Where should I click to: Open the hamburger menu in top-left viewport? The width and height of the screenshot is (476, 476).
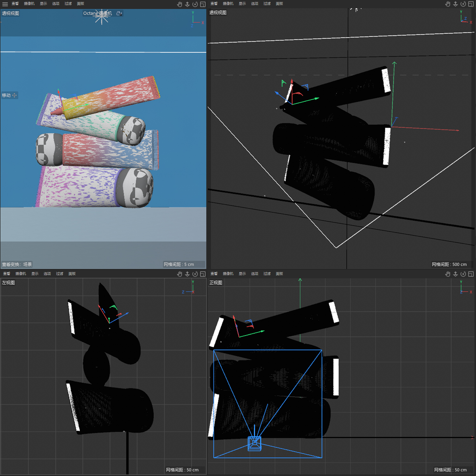pyautogui.click(x=5, y=4)
